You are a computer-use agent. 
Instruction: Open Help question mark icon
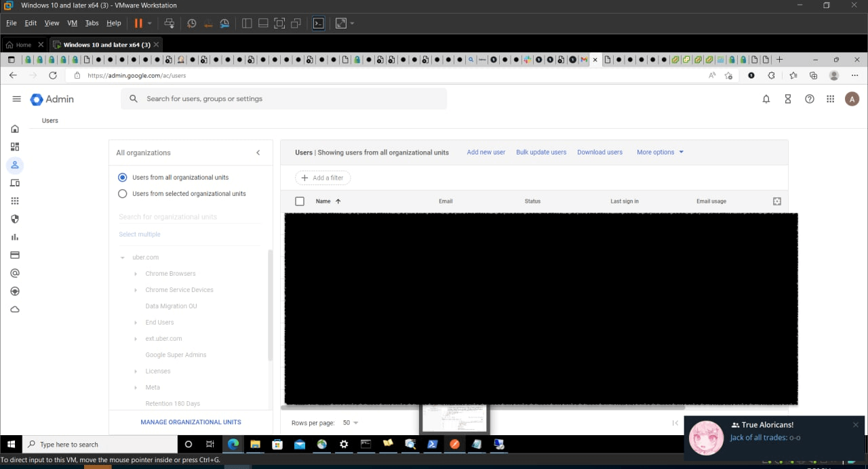point(810,99)
